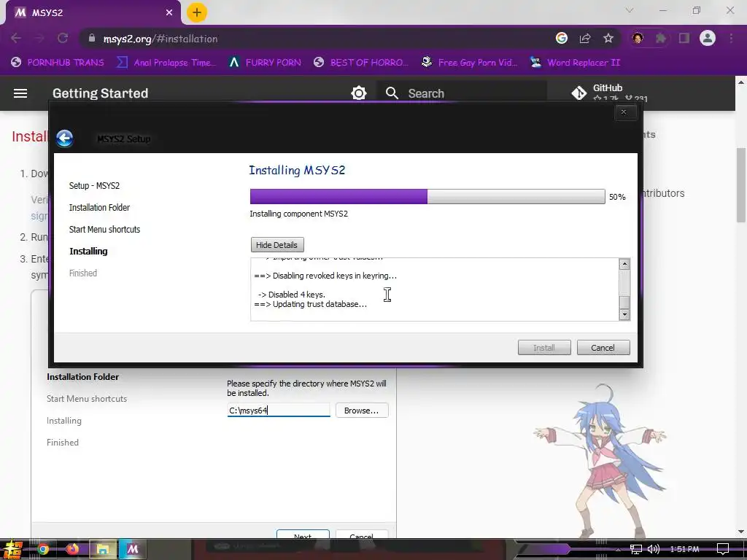Click the Getting Started page title

[x=100, y=93]
